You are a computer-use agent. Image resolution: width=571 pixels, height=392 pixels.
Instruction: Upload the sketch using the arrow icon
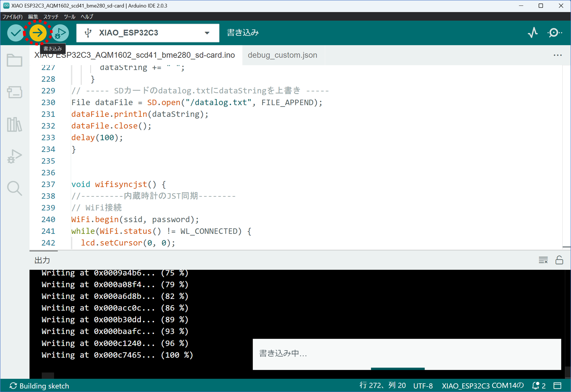pyautogui.click(x=38, y=33)
